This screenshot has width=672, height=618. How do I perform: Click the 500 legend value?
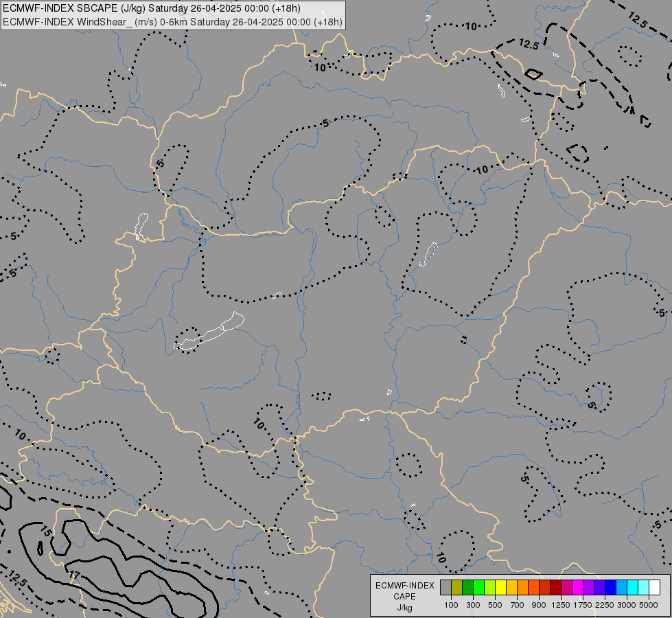495,605
